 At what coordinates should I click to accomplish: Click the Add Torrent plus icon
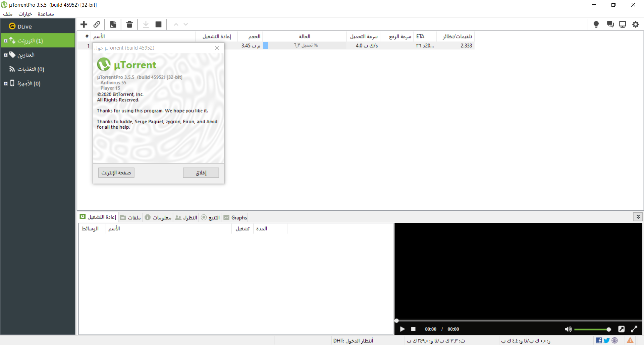pyautogui.click(x=84, y=24)
